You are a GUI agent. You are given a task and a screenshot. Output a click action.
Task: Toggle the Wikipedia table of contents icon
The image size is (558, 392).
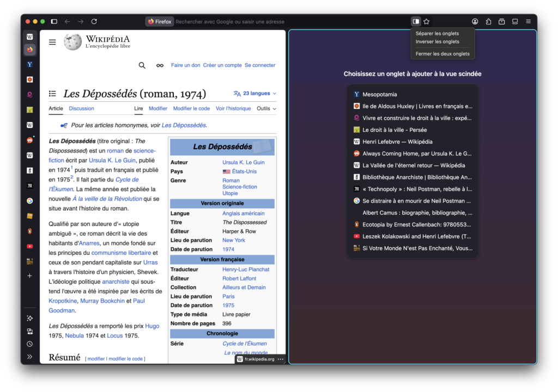(52, 94)
